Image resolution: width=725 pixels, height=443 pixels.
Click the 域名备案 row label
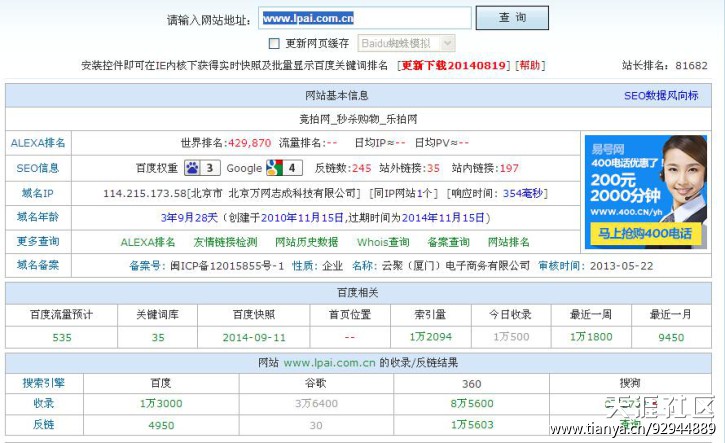[x=38, y=265]
